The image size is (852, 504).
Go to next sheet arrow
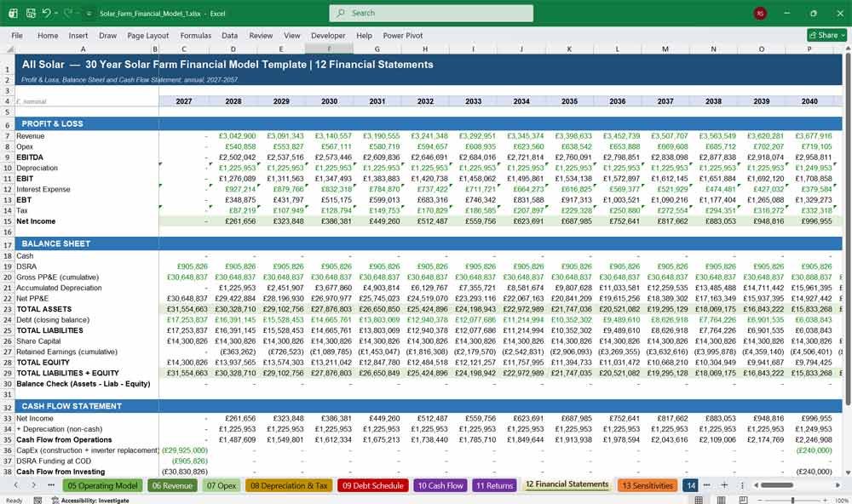pos(34,485)
